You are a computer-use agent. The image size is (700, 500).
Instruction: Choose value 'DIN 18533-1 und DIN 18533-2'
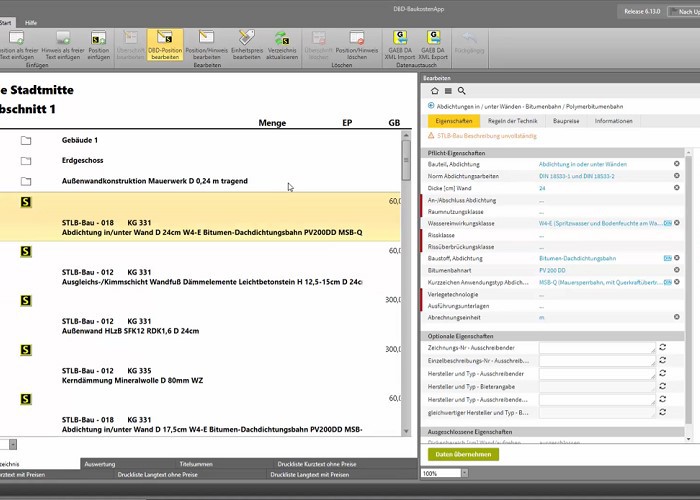click(x=576, y=176)
